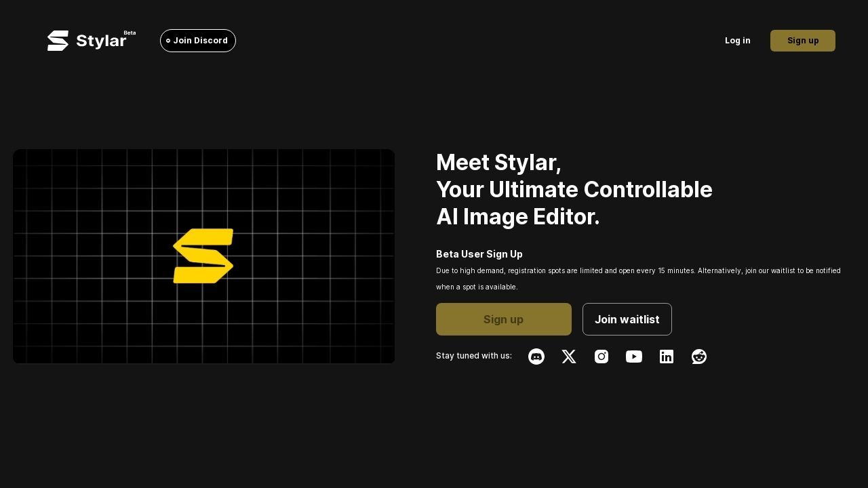Open the X (Twitter) social icon
Screen dimensions: 868x488
tap(569, 357)
